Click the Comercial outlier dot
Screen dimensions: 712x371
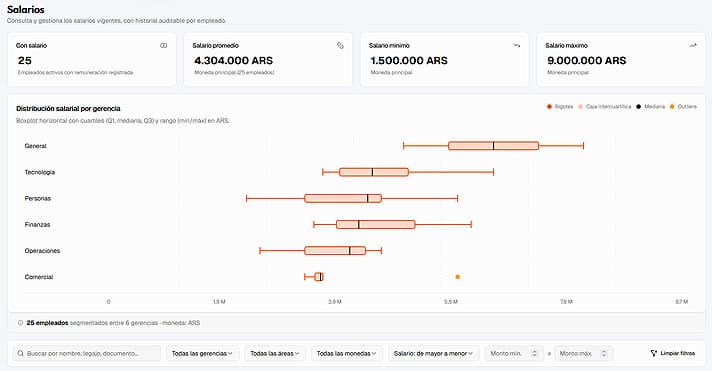[458, 277]
